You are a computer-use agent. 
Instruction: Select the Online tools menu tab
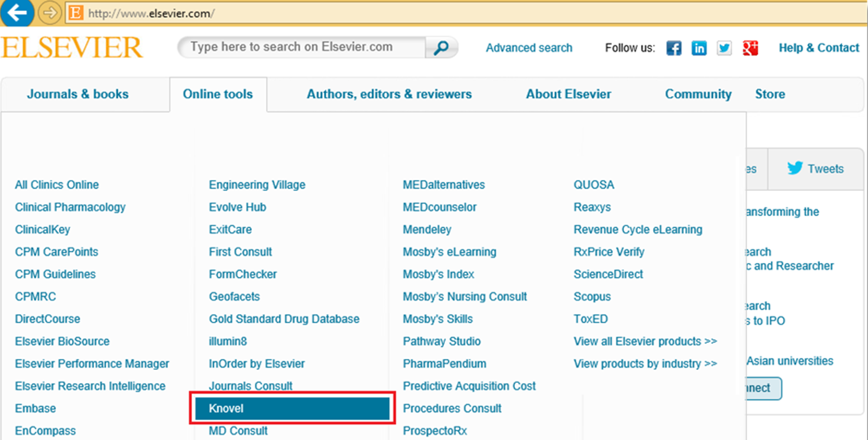tap(218, 94)
